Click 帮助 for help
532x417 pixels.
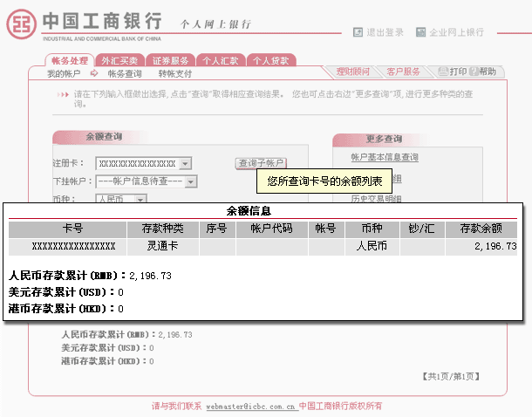coord(488,72)
